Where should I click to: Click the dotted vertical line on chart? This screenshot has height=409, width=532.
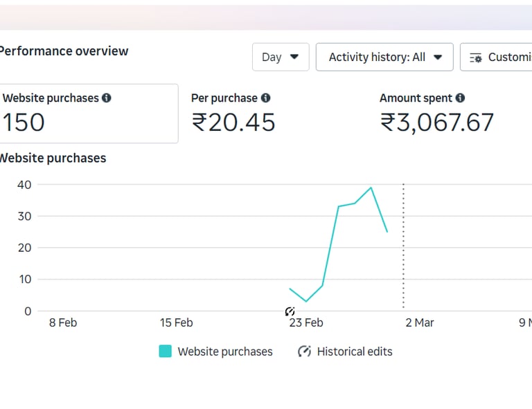403,249
